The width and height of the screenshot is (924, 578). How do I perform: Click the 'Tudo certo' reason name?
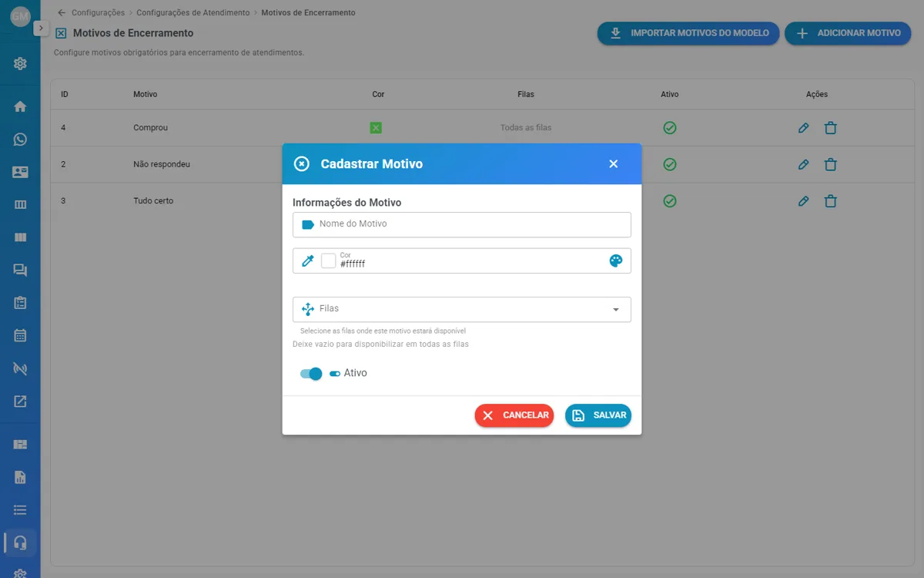(153, 201)
